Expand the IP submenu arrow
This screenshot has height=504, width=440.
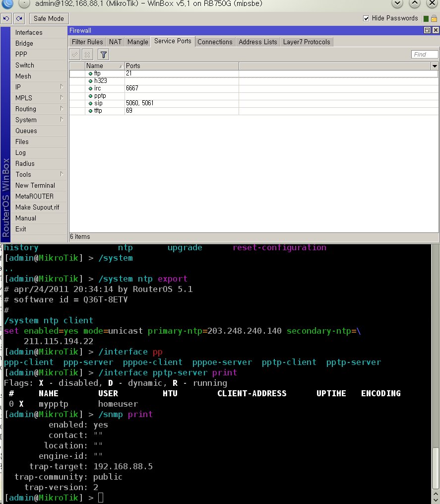tap(62, 87)
